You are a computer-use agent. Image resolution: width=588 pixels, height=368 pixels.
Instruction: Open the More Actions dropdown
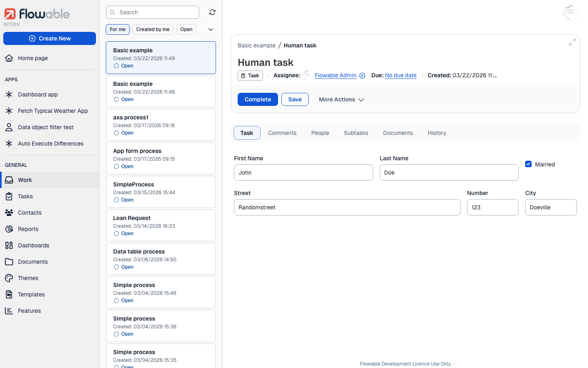(341, 99)
